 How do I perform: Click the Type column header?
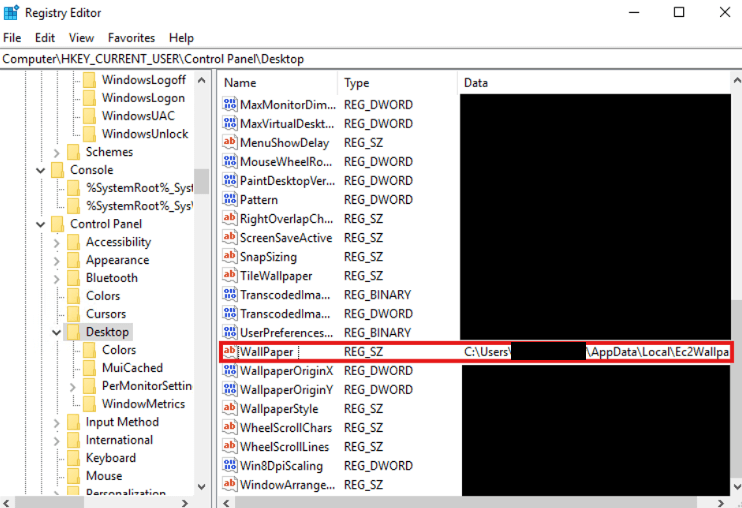(397, 83)
